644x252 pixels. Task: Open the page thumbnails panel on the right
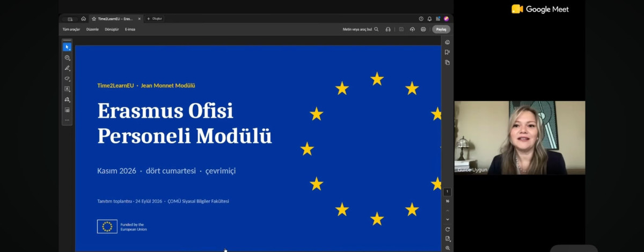tap(448, 62)
